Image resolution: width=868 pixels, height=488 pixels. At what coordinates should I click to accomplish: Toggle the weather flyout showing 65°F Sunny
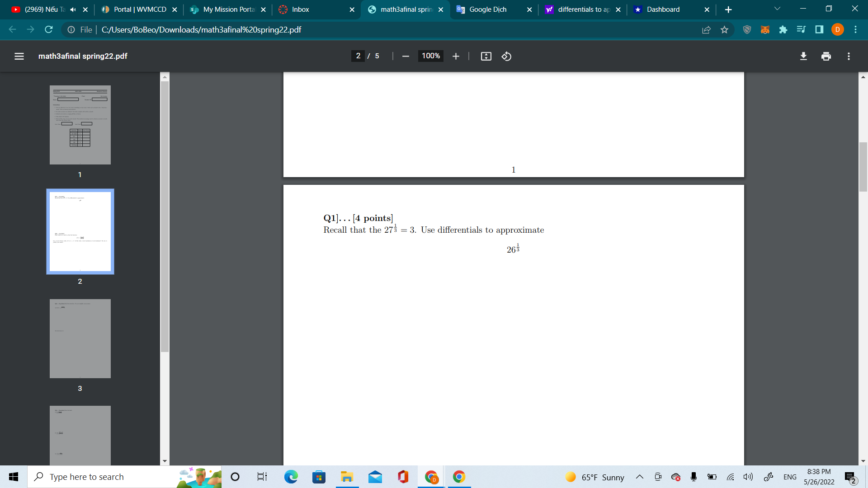[x=594, y=477]
